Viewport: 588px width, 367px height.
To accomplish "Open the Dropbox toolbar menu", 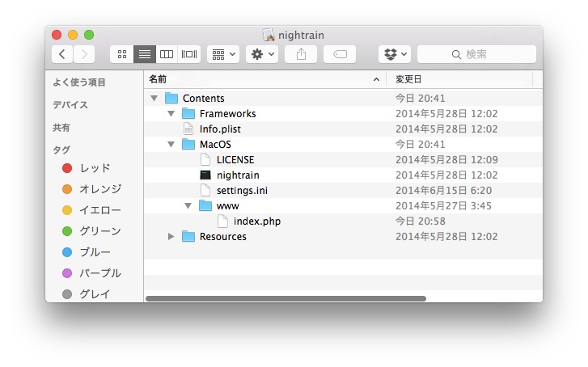I will [x=395, y=54].
